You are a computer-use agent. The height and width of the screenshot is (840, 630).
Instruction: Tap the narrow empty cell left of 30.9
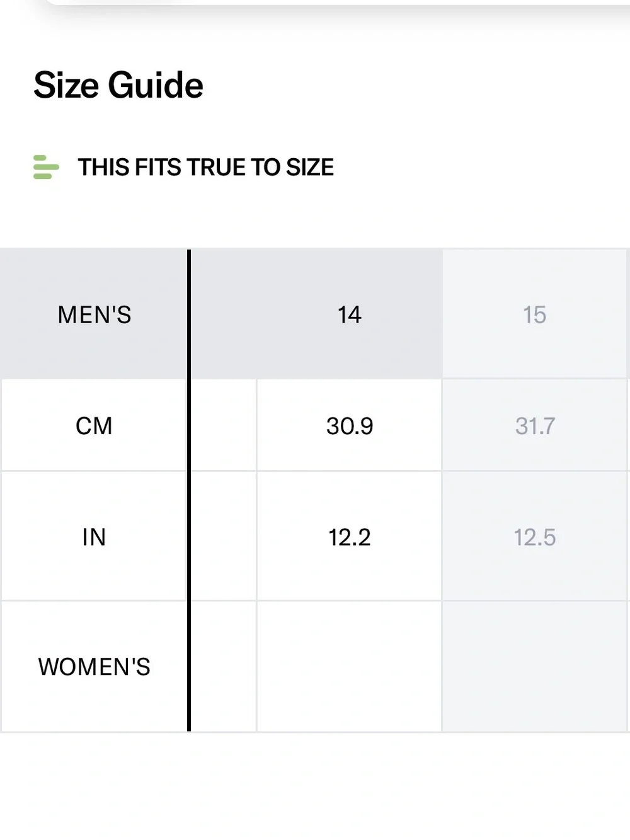pyautogui.click(x=224, y=425)
